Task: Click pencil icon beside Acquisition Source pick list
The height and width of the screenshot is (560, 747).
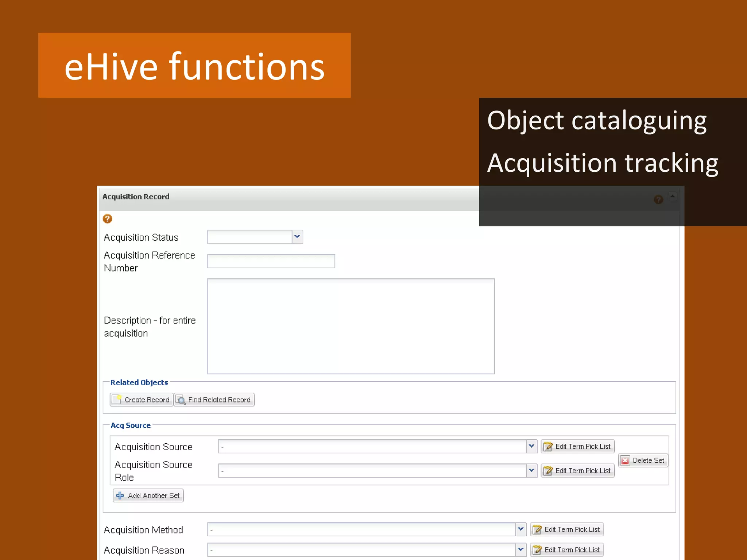Action: (548, 446)
